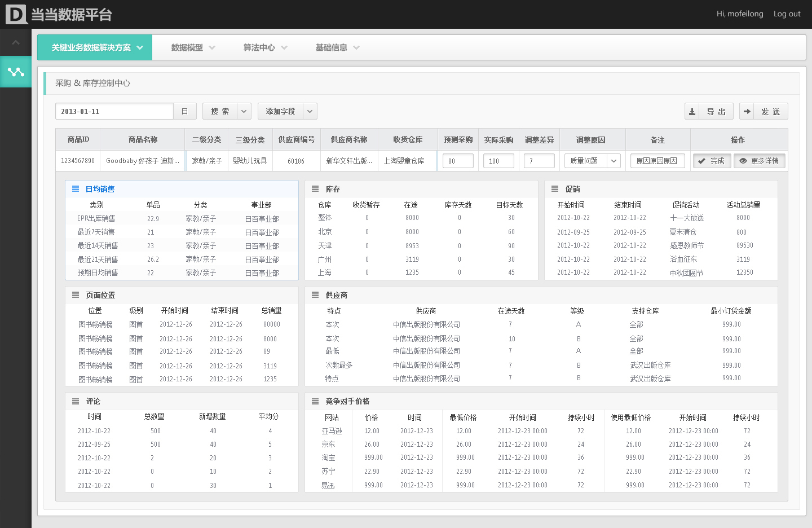812x528 pixels.
Task: Click the 搜索 button
Action: click(220, 111)
